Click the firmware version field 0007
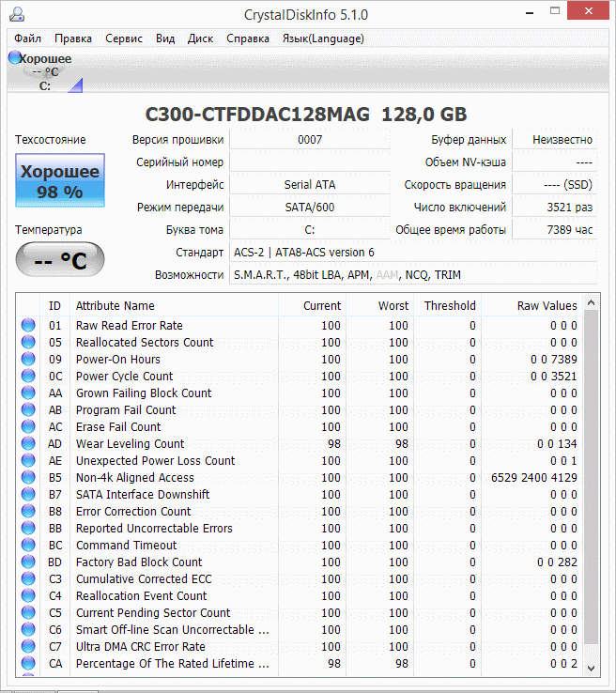 310,140
